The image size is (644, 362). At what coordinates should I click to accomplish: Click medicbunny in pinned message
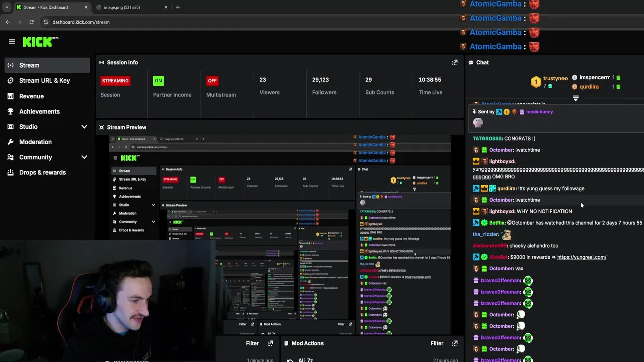[539, 112]
